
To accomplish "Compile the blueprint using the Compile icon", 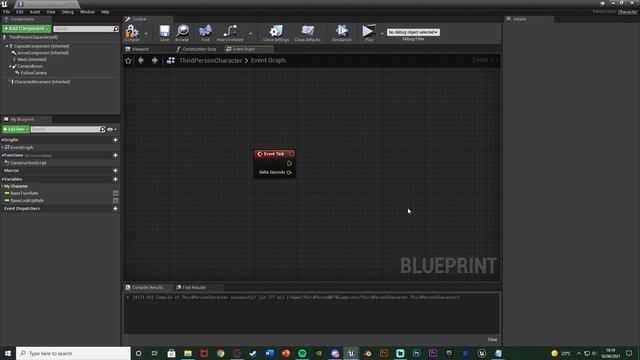I will point(132,32).
